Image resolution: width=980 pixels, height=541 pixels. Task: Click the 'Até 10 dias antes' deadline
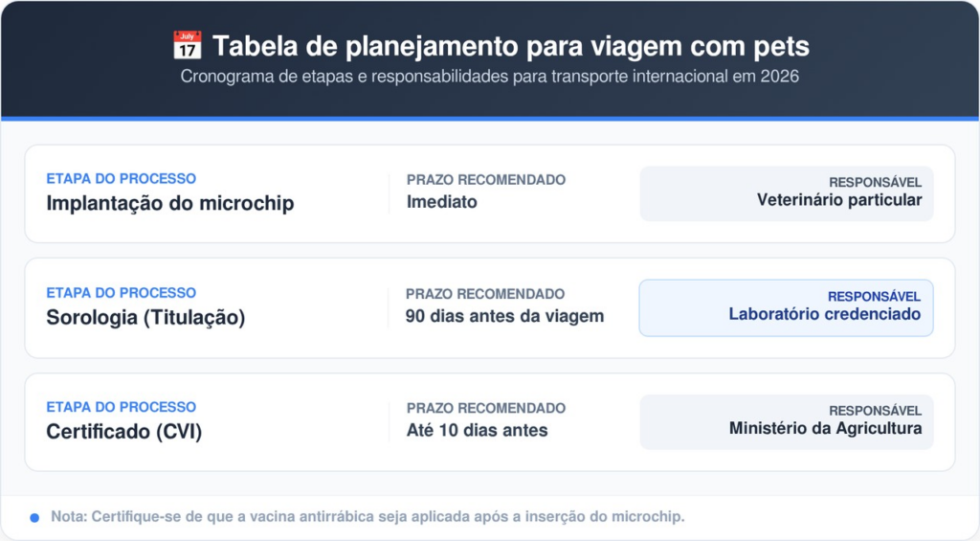pos(477,430)
